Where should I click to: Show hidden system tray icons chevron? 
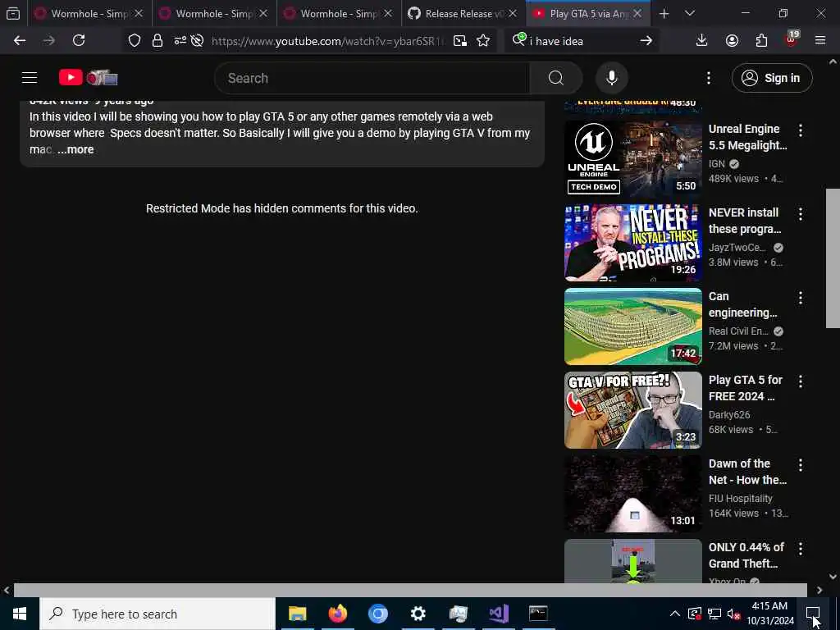[x=675, y=614]
